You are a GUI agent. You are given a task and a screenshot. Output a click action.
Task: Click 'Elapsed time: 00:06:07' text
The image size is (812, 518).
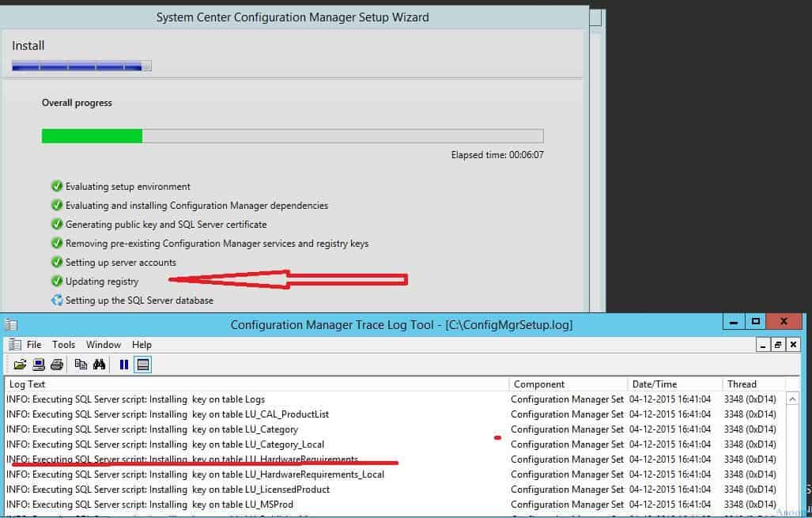click(497, 155)
